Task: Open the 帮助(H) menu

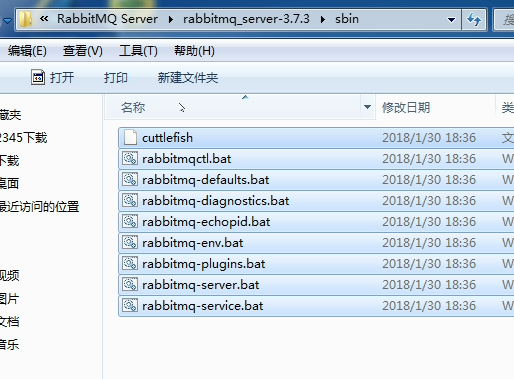Action: coord(194,51)
